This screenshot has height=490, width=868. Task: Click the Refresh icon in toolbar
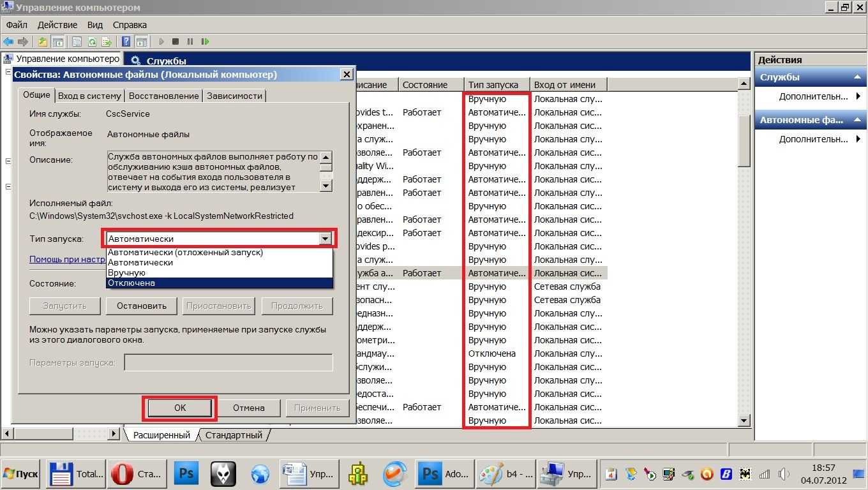tap(92, 42)
